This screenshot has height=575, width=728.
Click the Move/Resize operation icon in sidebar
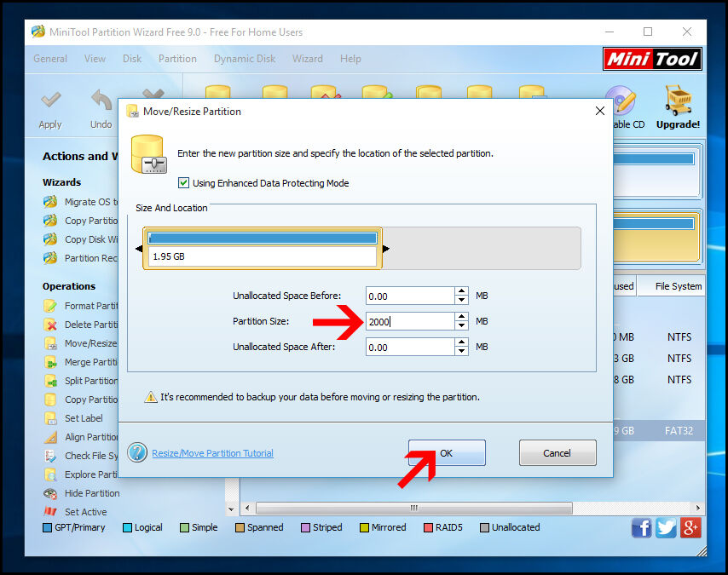coord(50,343)
